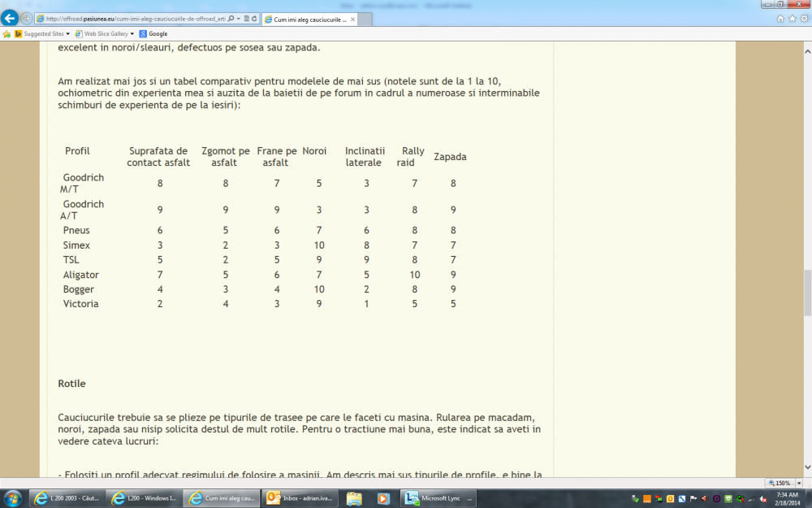Close the 'Cum imi aleg cauciucurile' tab
This screenshot has width=812, height=508.
coord(352,20)
